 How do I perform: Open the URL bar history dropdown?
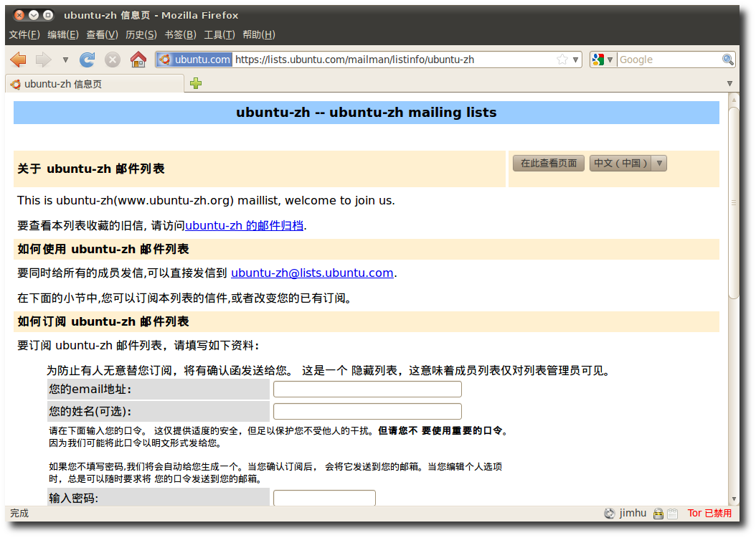point(576,60)
